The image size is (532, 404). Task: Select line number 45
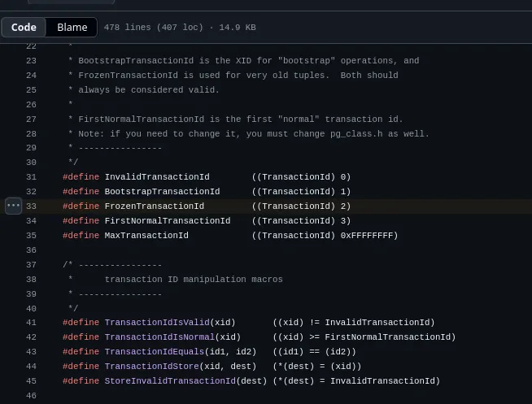click(x=31, y=381)
